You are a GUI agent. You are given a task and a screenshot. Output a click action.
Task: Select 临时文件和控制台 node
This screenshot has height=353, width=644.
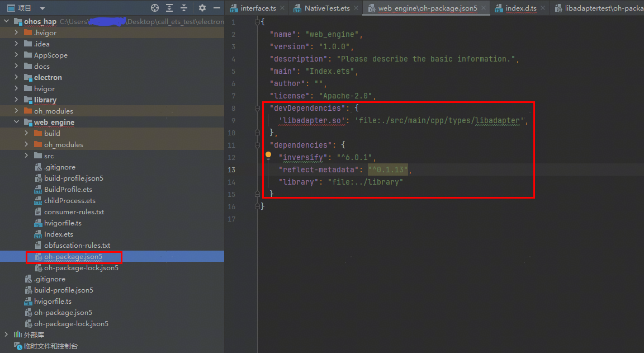click(50, 346)
